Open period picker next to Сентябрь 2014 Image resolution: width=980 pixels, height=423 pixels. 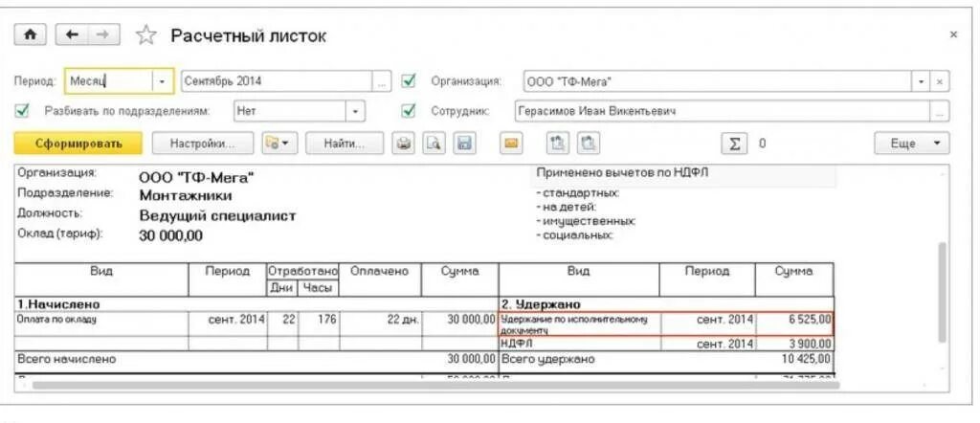coord(382,81)
